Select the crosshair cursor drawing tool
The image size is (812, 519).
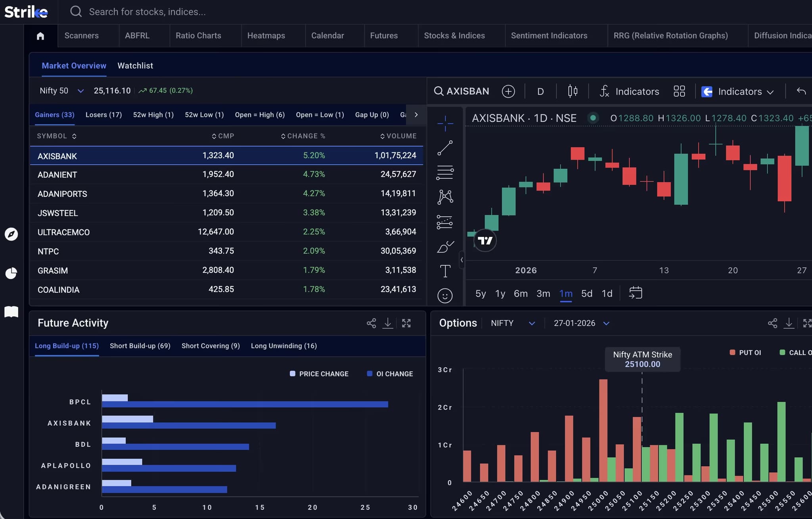click(x=445, y=123)
